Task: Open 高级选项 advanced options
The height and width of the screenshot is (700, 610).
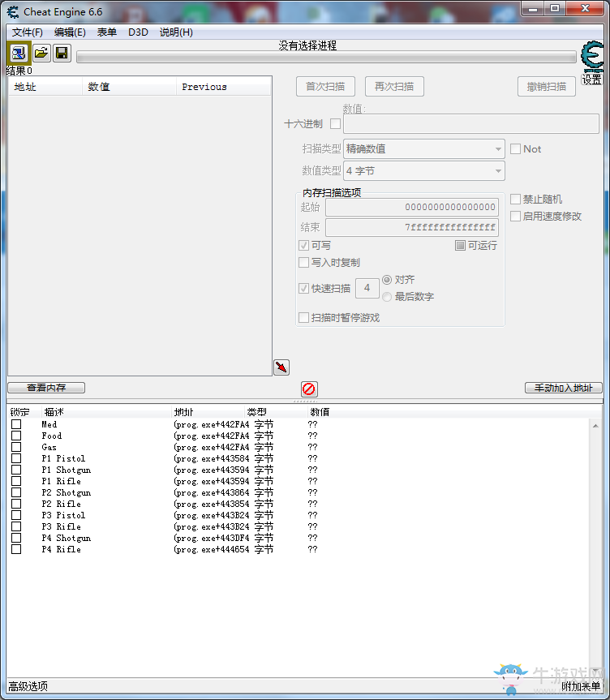Action: 28,686
